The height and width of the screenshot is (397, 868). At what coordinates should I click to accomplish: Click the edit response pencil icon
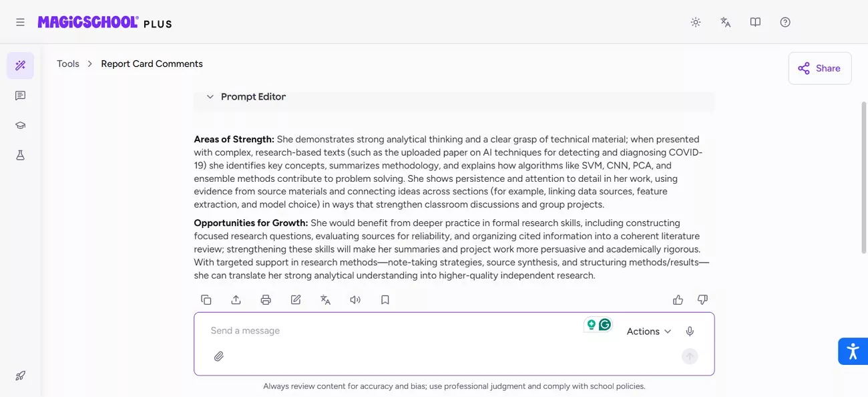click(296, 300)
